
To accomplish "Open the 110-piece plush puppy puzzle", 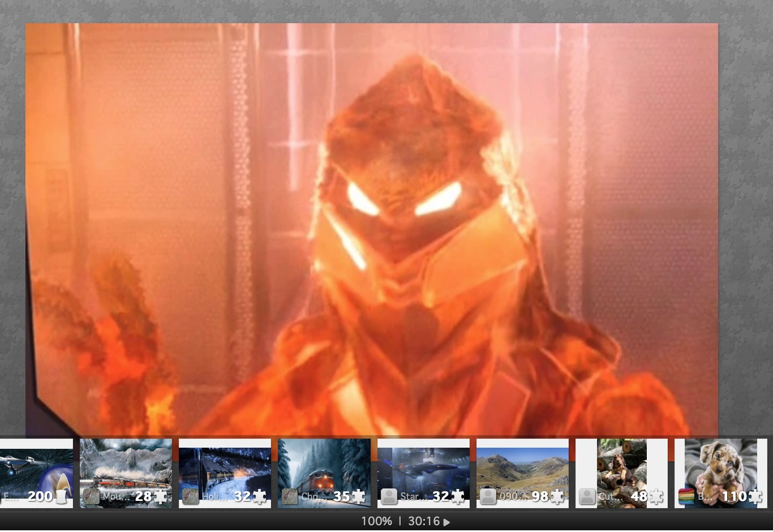I will point(721,473).
